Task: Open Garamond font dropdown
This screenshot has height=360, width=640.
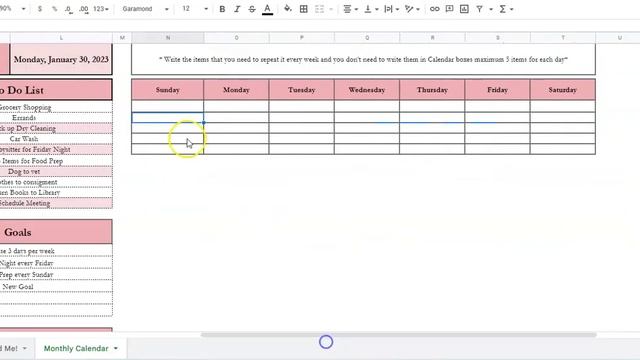Action: 145,9
